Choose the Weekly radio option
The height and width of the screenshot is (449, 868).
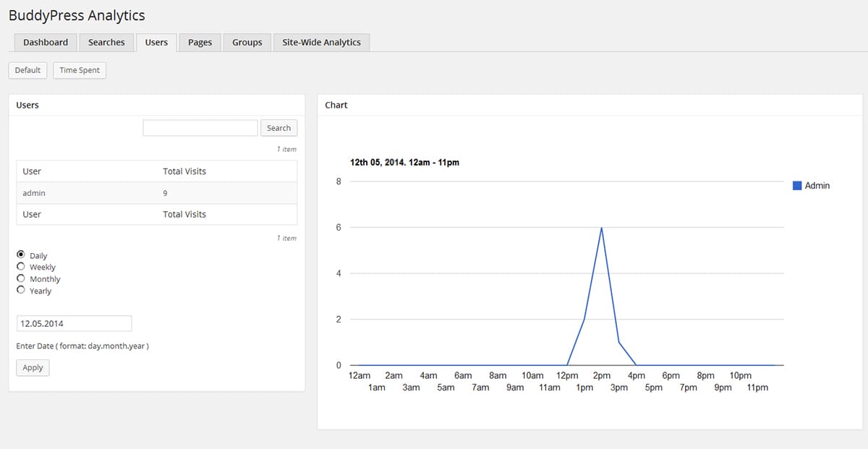coord(21,267)
